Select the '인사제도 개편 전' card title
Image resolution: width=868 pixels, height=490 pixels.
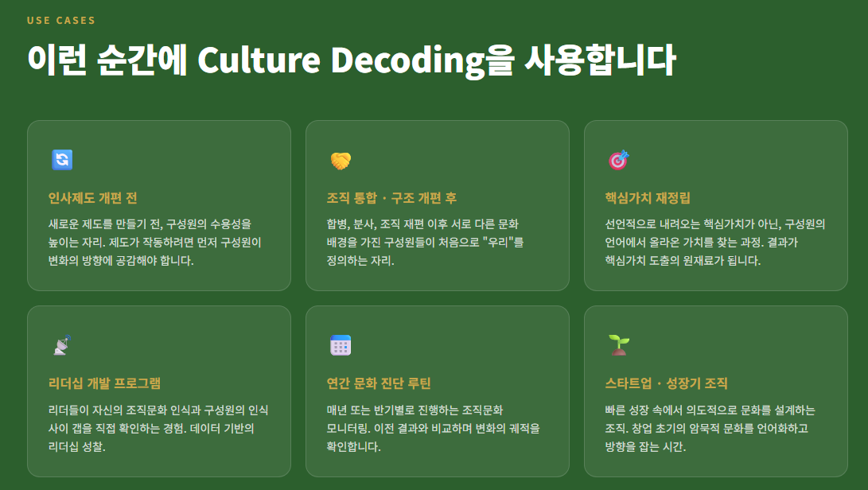[92, 197]
